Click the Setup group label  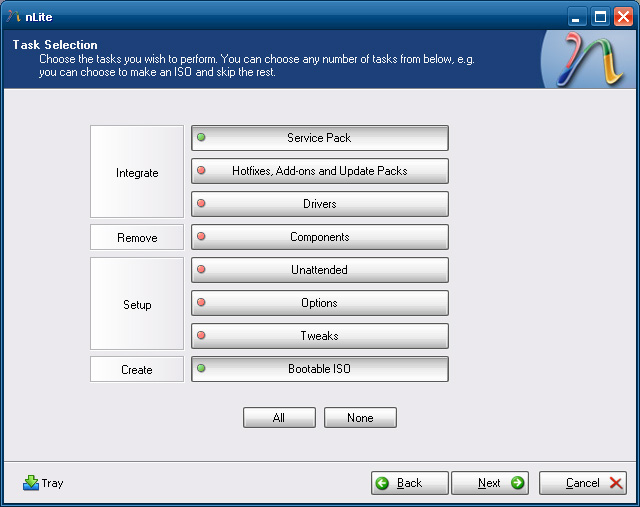tap(137, 304)
